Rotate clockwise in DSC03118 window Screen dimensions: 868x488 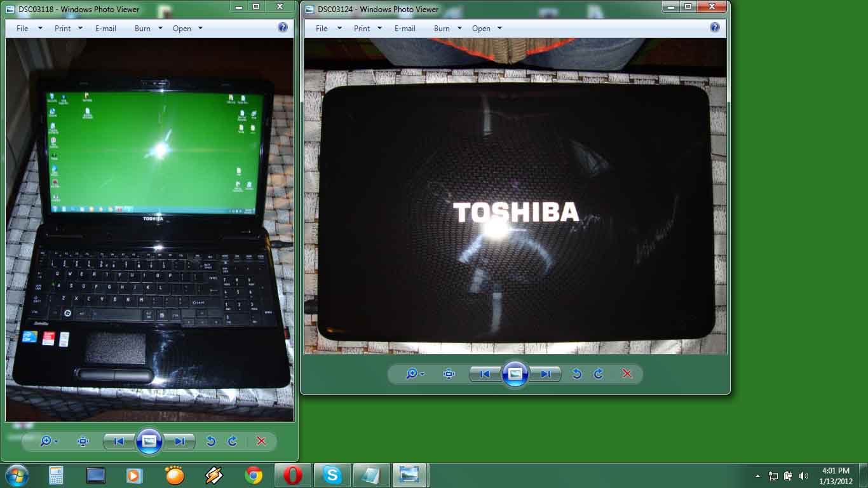[233, 441]
